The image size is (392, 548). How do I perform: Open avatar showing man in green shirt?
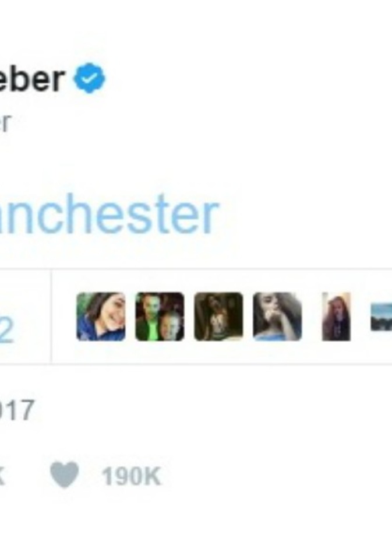[160, 317]
